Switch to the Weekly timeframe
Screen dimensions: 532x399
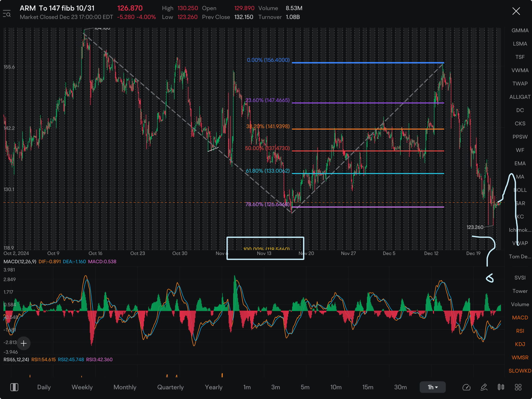[82, 387]
